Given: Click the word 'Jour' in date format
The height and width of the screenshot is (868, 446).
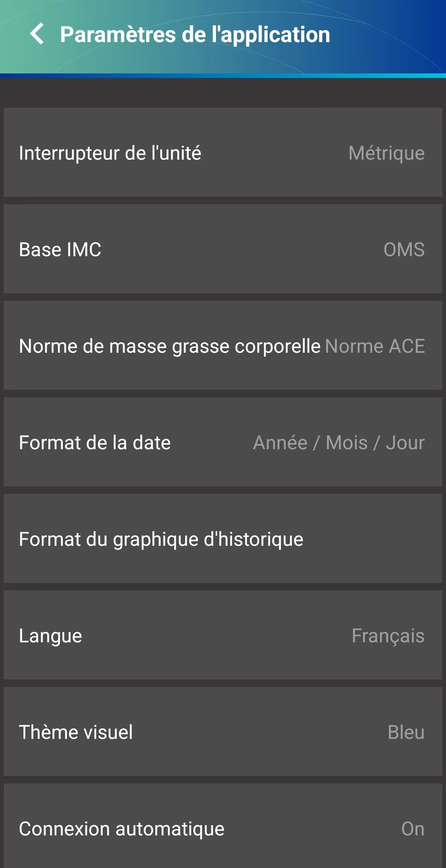Looking at the screenshot, I should coord(405,443).
